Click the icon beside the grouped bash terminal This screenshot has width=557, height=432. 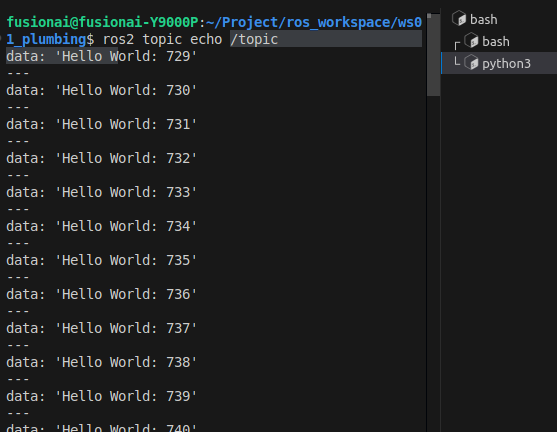[x=471, y=40]
